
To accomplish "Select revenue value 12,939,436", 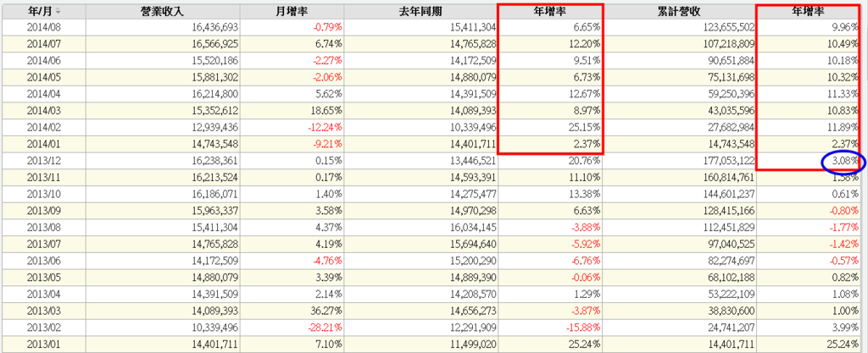I will click(214, 128).
